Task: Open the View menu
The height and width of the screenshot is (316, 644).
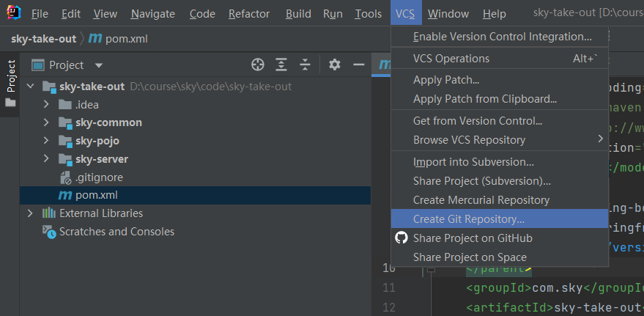Action: coord(106,14)
